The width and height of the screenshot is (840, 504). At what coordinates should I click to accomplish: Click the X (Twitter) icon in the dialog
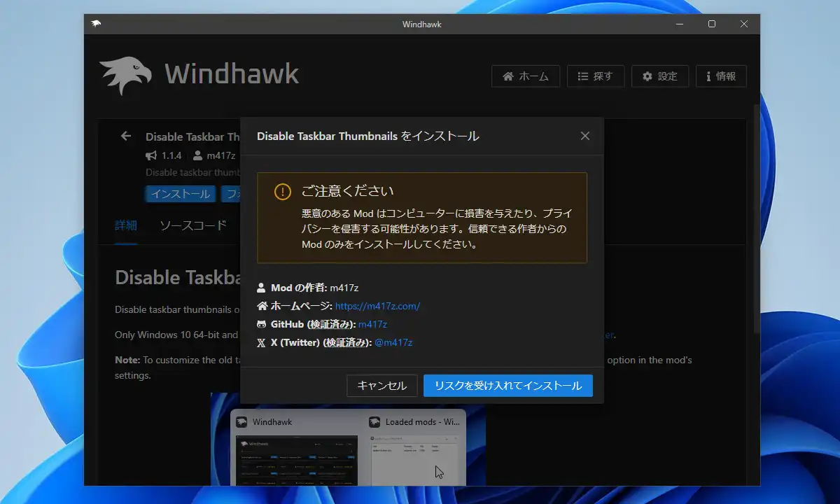pos(262,342)
